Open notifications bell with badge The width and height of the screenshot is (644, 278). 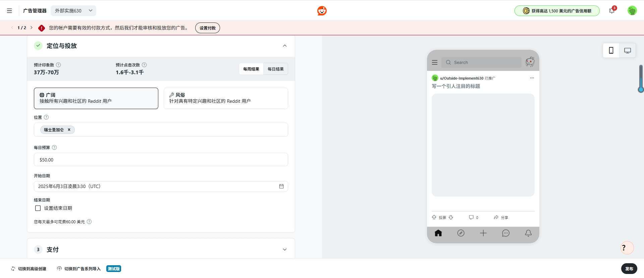click(x=612, y=11)
